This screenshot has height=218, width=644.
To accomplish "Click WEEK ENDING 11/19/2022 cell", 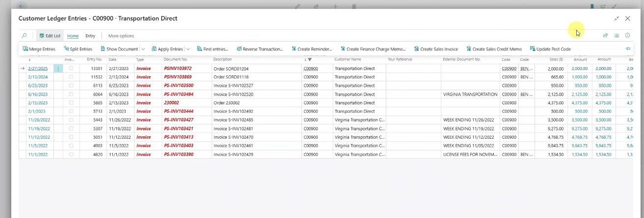I will [469, 128].
